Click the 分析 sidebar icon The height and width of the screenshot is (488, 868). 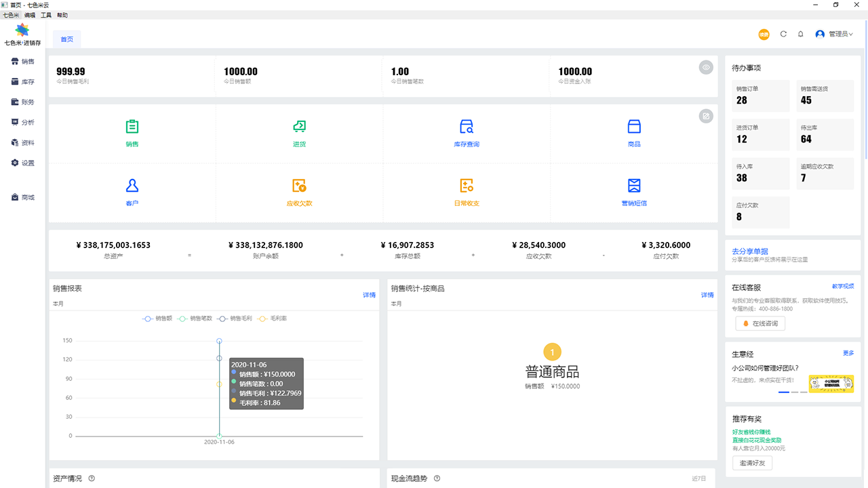23,122
